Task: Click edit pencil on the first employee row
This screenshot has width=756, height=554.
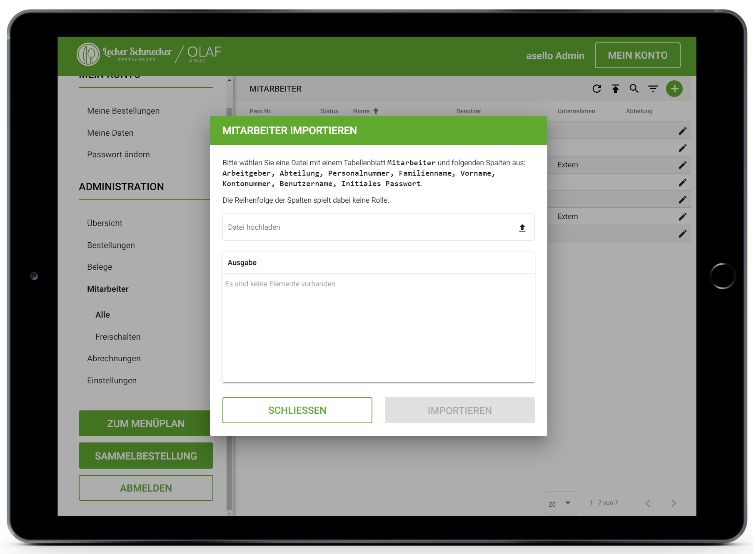Action: [x=682, y=131]
